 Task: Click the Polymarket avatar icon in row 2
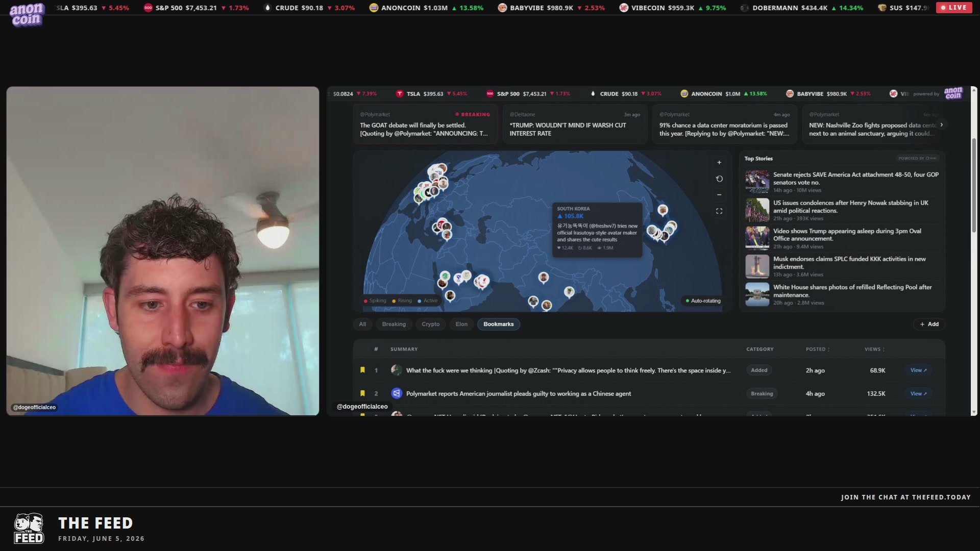click(x=396, y=393)
